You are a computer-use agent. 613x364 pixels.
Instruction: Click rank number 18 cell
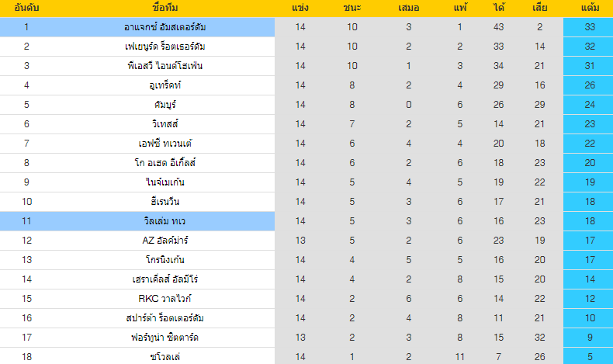tap(26, 356)
